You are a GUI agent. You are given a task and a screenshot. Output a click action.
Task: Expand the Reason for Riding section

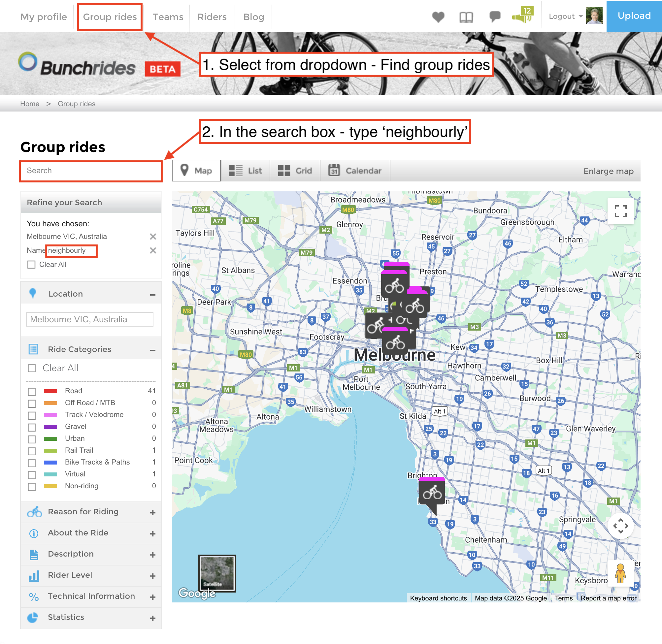click(153, 513)
